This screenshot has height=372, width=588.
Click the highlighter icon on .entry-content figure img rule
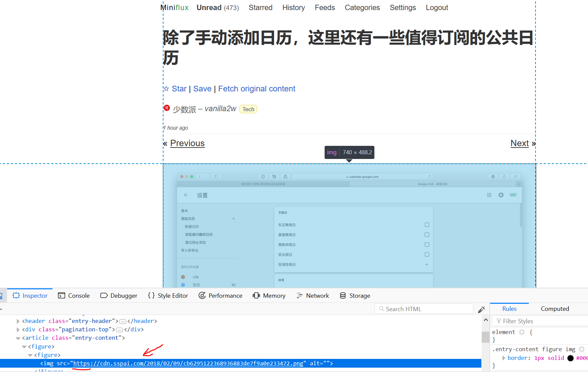pyautogui.click(x=582, y=349)
